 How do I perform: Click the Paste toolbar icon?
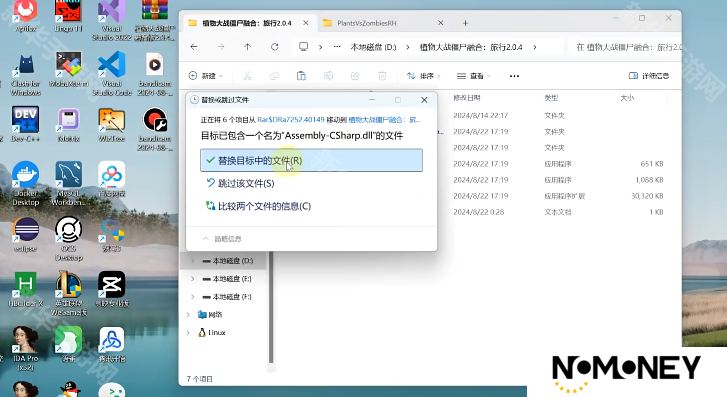(301, 76)
